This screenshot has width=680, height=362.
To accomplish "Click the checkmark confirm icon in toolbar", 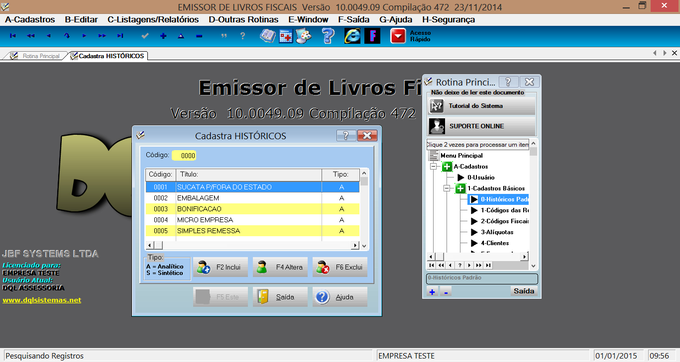I will point(145,36).
